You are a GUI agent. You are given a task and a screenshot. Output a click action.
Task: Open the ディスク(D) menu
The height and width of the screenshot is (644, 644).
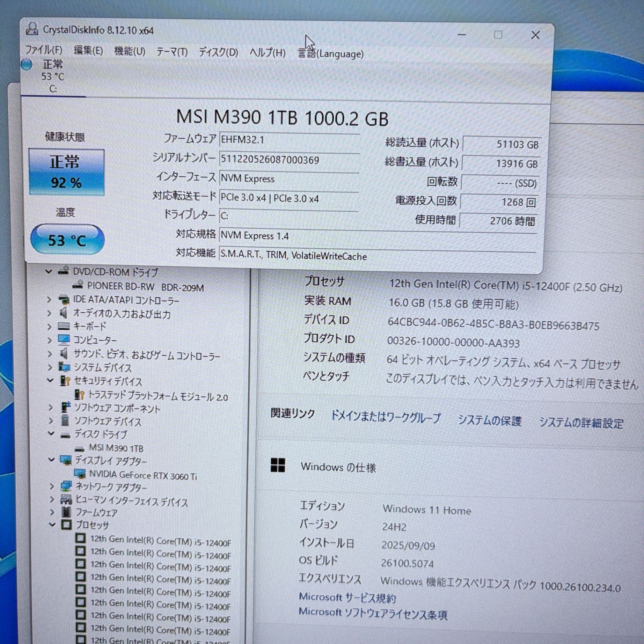tap(219, 52)
